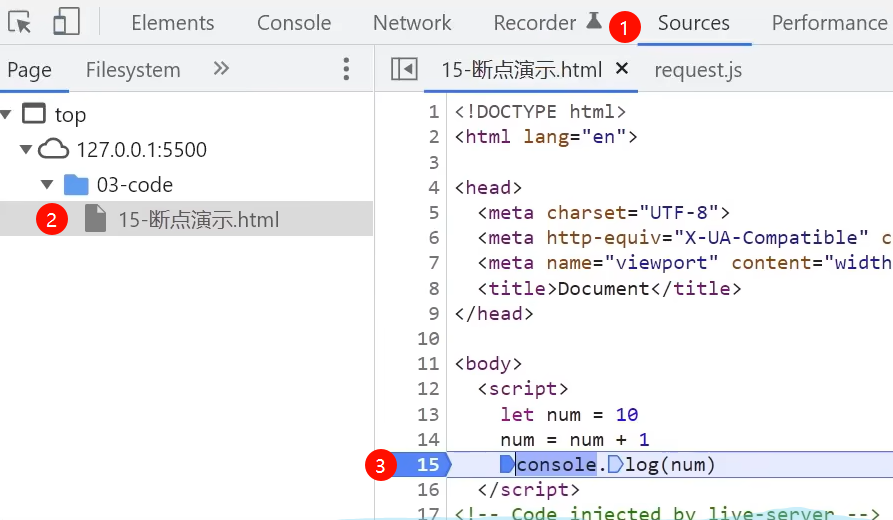Viewport: 893px width, 520px height.
Task: Click the line 'let num = 10'
Action: (569, 415)
